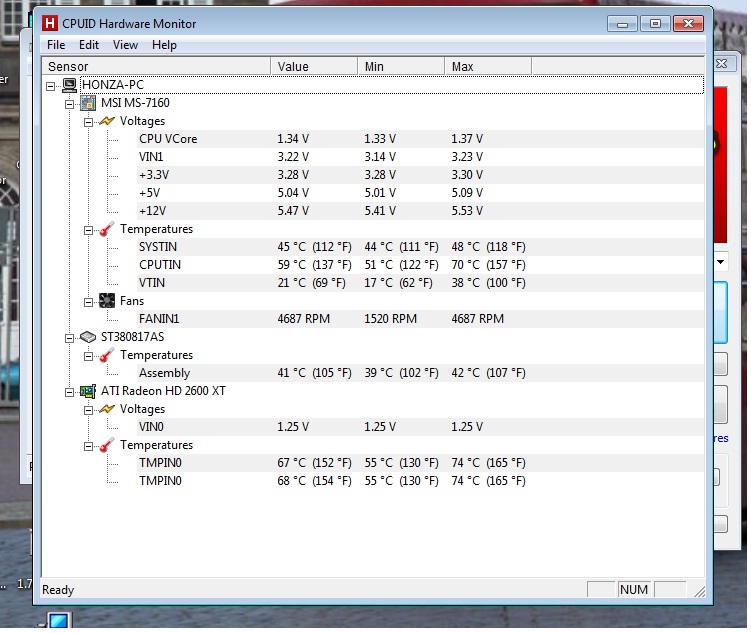Maximize the Hardware Monitor window

[x=655, y=23]
